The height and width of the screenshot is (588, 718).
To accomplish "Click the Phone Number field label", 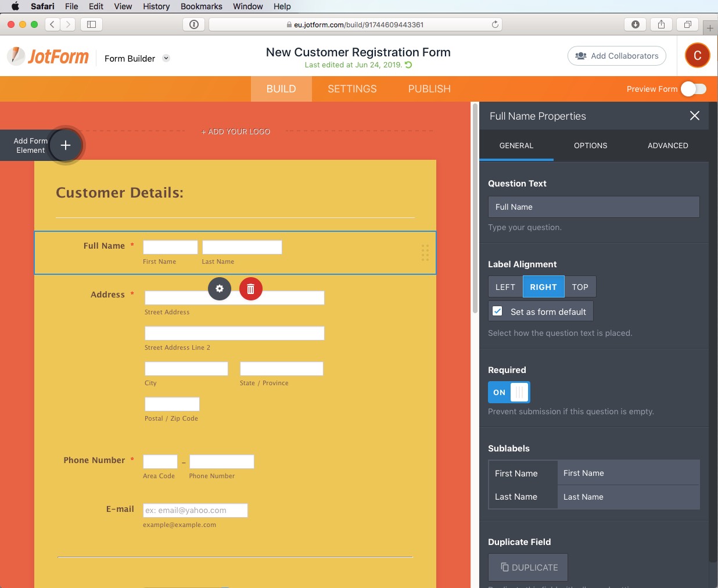I will pyautogui.click(x=94, y=460).
